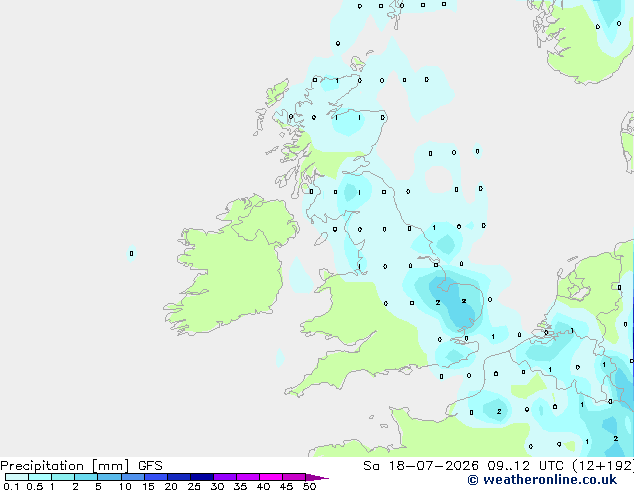Click the '(12+192)' forecast run text
This screenshot has width=634, height=490.
[x=603, y=466]
